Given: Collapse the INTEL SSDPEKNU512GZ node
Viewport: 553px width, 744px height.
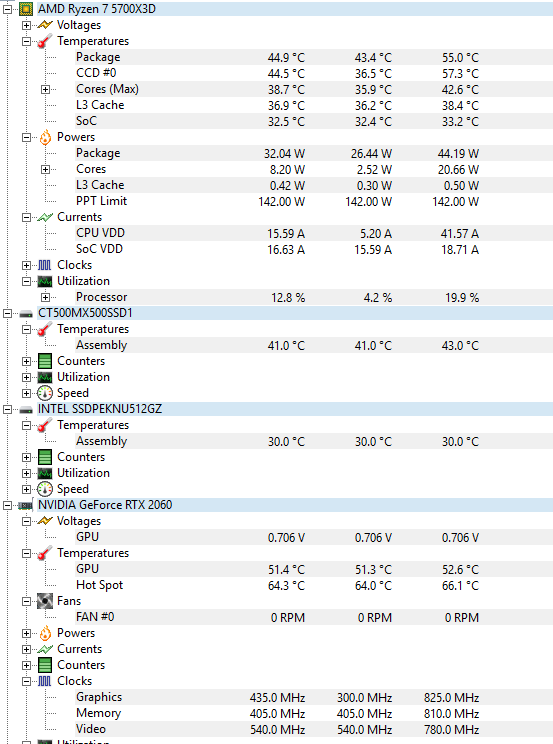Looking at the screenshot, I should tap(8, 409).
